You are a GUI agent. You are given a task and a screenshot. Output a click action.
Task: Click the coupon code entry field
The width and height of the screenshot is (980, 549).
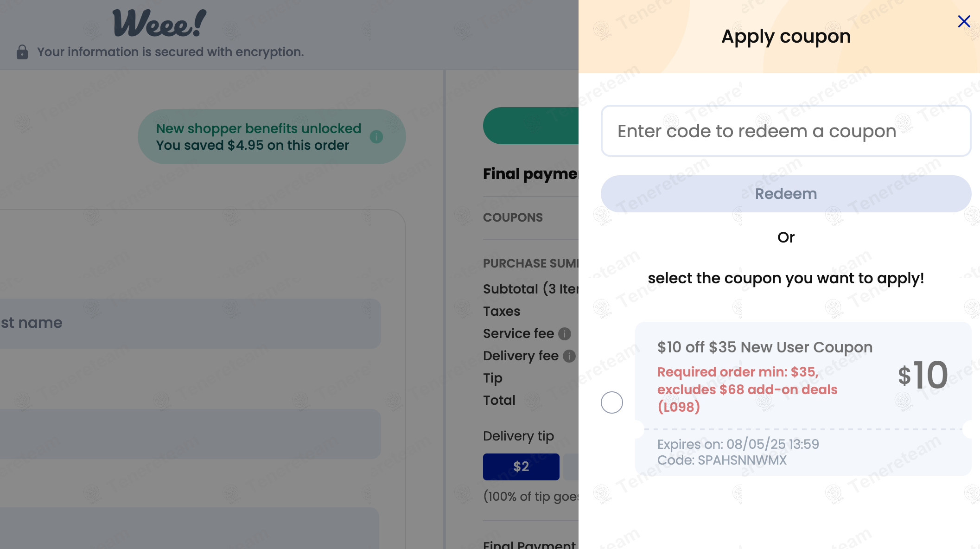(x=786, y=131)
